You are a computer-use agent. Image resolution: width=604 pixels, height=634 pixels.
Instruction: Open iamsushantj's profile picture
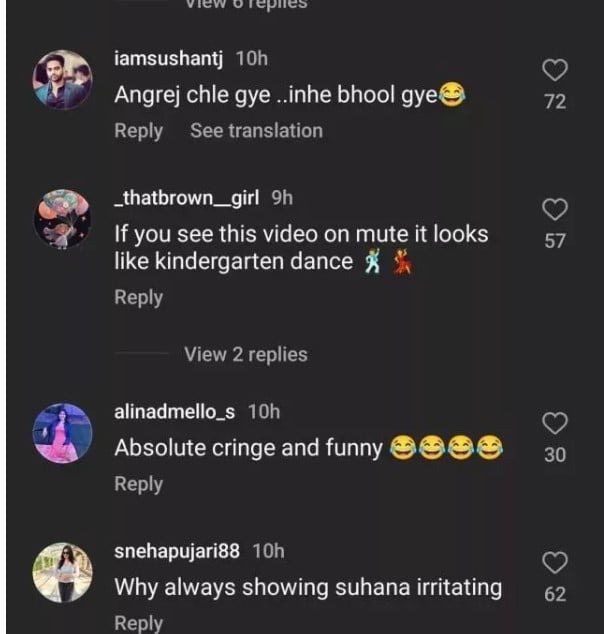(62, 79)
